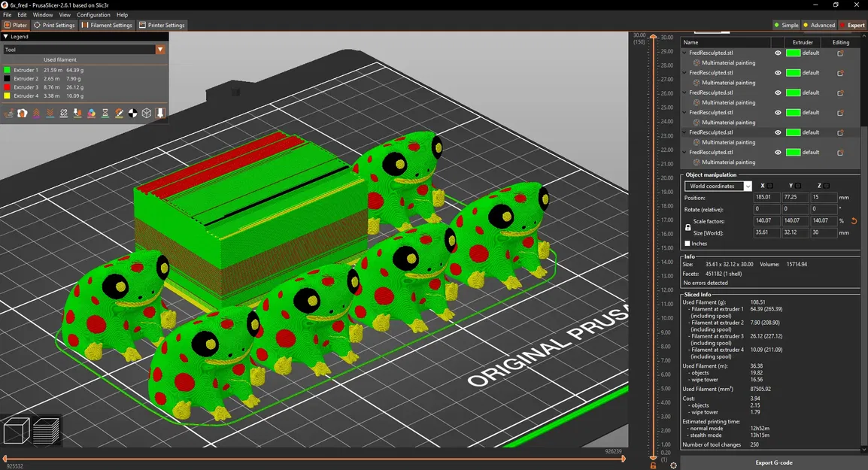Toggle the Tool marker arrow icon
This screenshot has width=868, height=470.
(160, 113)
